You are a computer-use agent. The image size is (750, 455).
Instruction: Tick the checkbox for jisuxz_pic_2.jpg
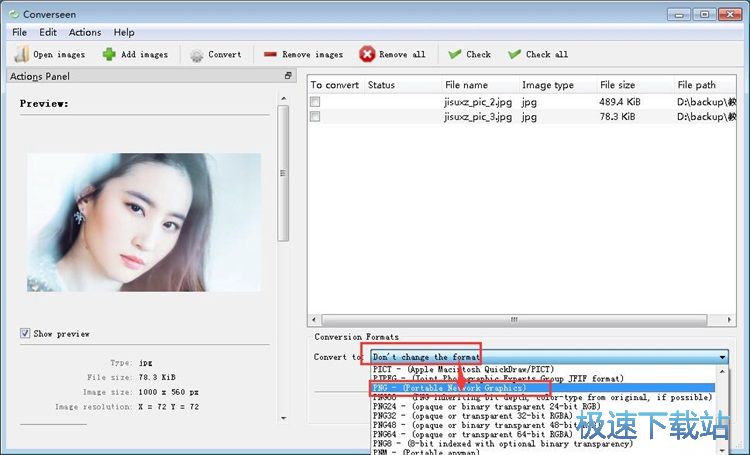(316, 102)
